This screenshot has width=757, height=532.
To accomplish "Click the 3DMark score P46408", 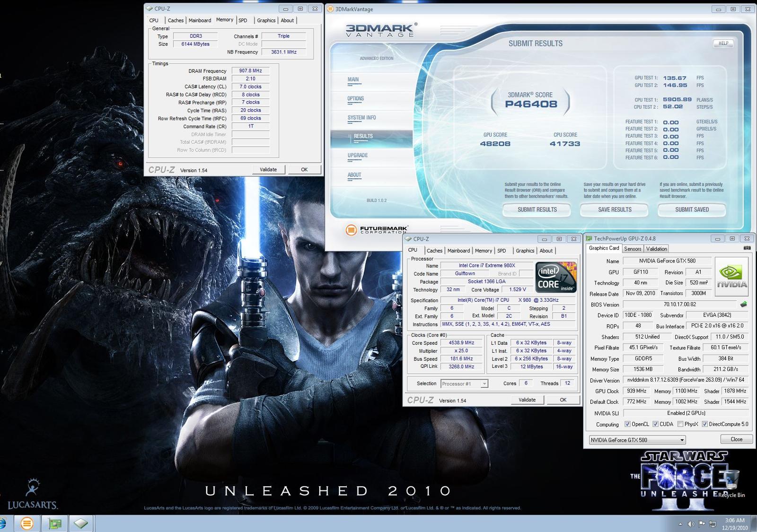I will pos(531,104).
